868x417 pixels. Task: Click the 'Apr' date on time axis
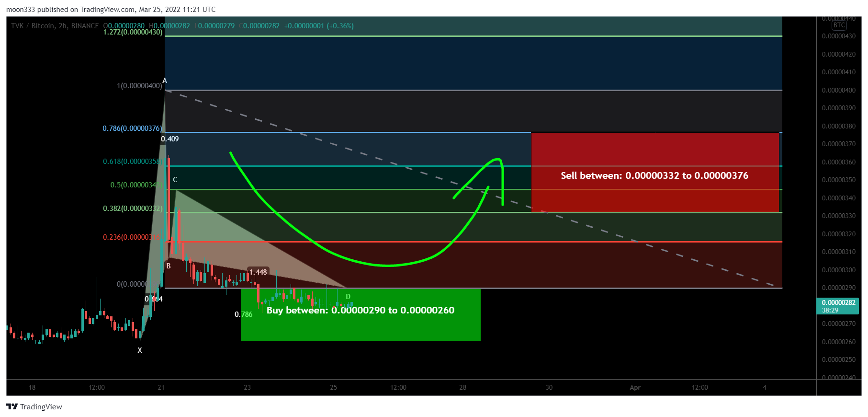coord(635,387)
